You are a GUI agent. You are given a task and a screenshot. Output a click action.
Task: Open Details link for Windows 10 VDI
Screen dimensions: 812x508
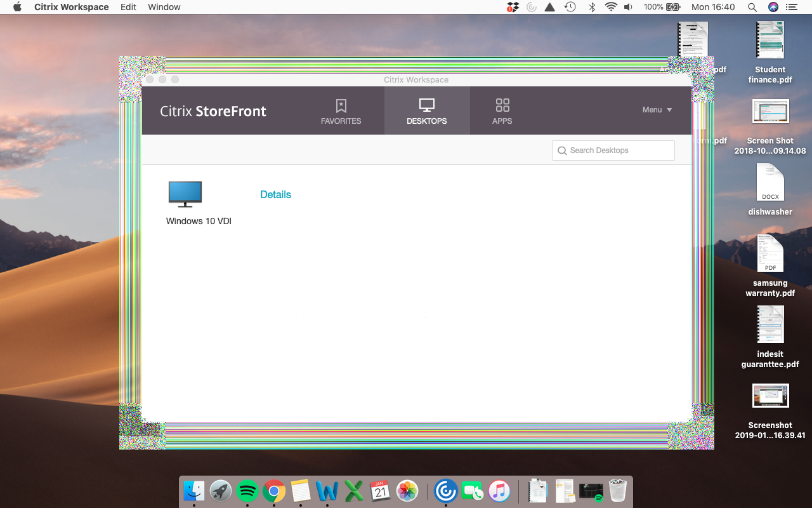point(275,195)
